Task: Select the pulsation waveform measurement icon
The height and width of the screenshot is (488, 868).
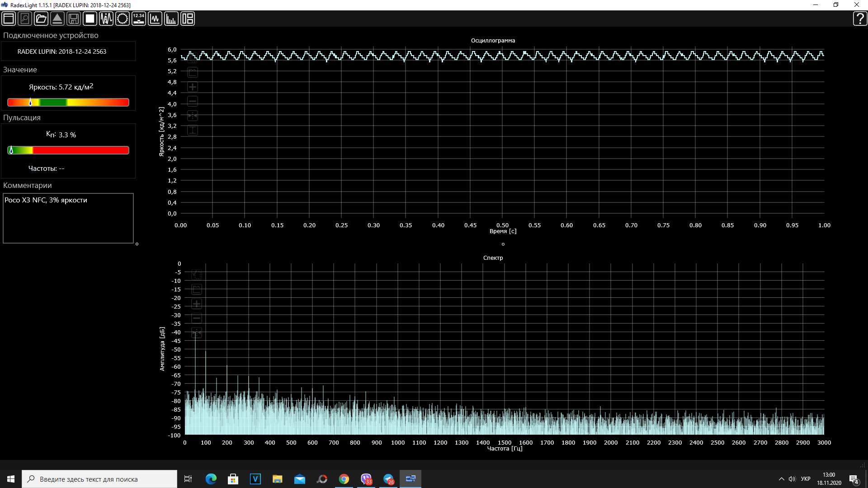Action: tap(106, 19)
